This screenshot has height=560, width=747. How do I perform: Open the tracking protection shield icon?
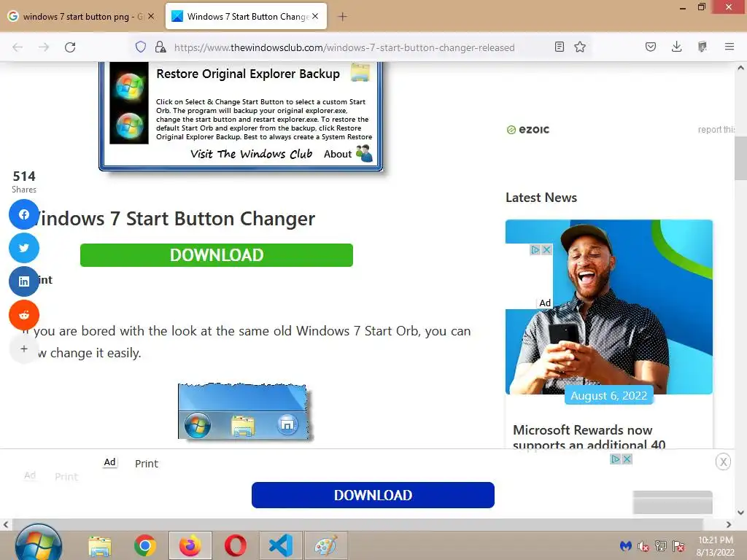141,47
